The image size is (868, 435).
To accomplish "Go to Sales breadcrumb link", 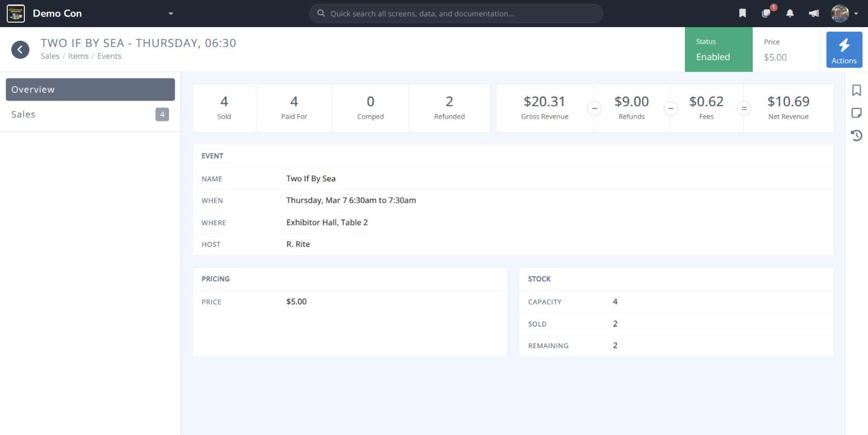I will (x=50, y=56).
